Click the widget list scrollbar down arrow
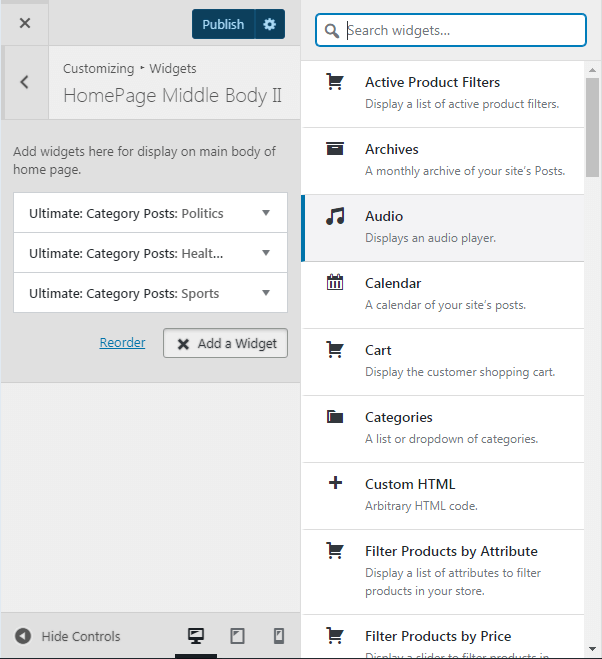This screenshot has height=659, width=602. pyautogui.click(x=592, y=649)
